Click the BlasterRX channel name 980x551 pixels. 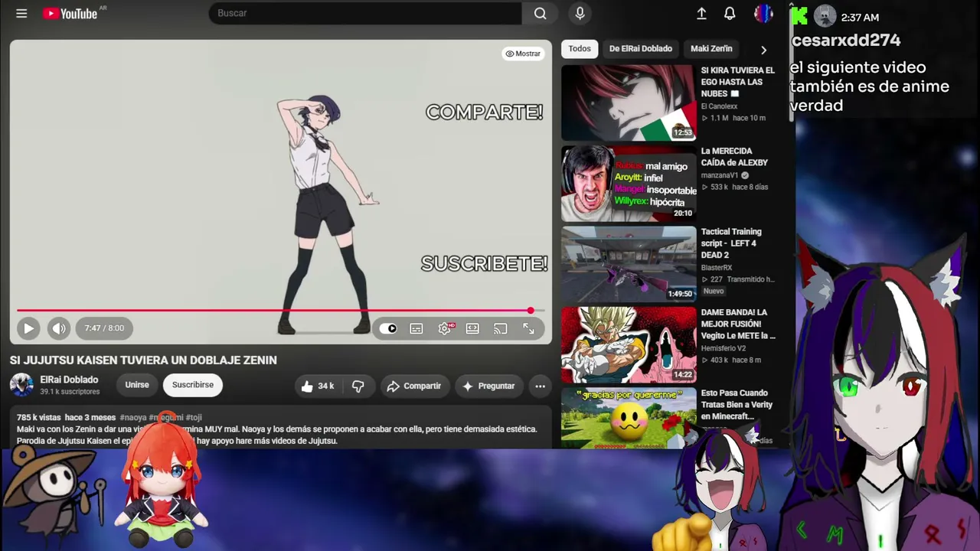click(717, 268)
